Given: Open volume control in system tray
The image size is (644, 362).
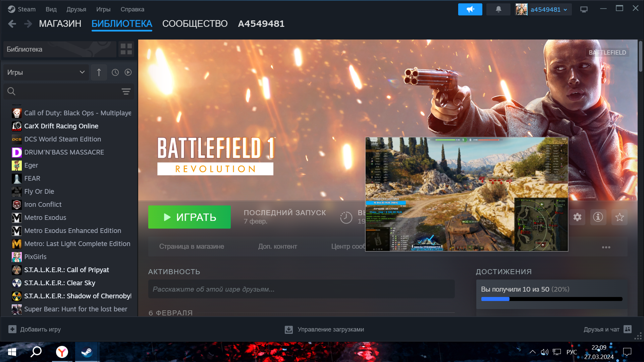Looking at the screenshot, I should pyautogui.click(x=544, y=352).
